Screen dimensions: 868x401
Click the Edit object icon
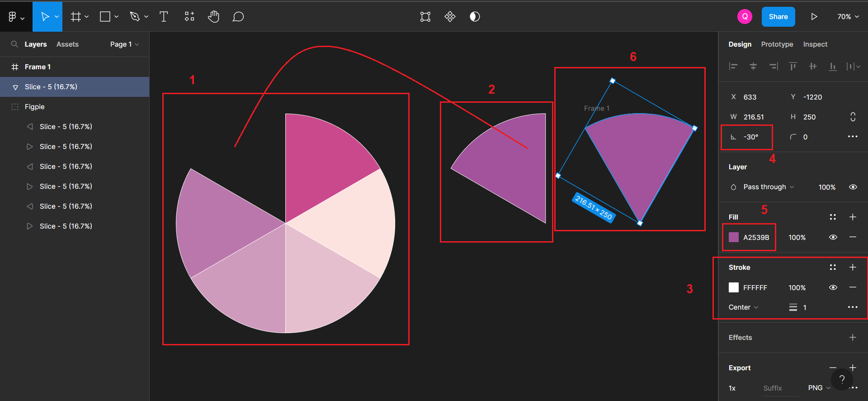pos(425,17)
